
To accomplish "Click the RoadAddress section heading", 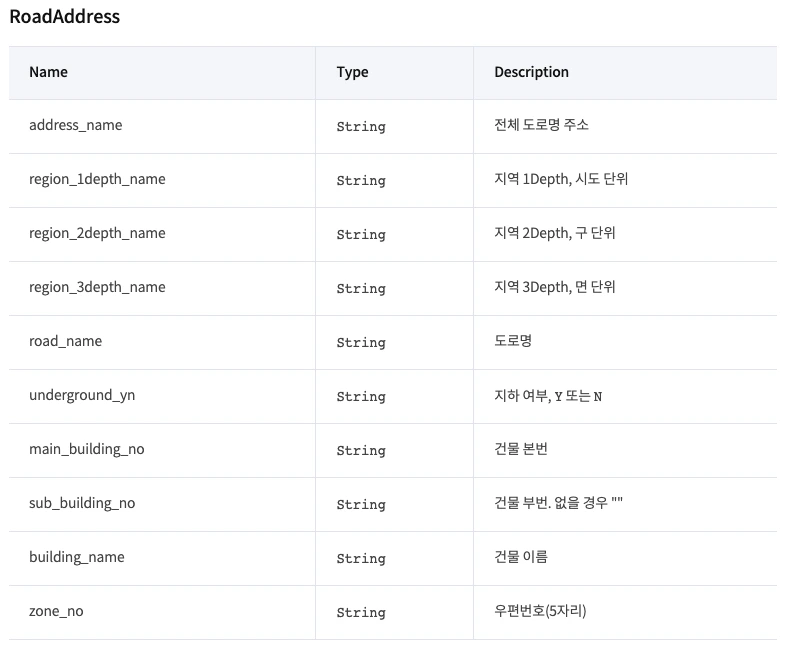I will point(64,17).
